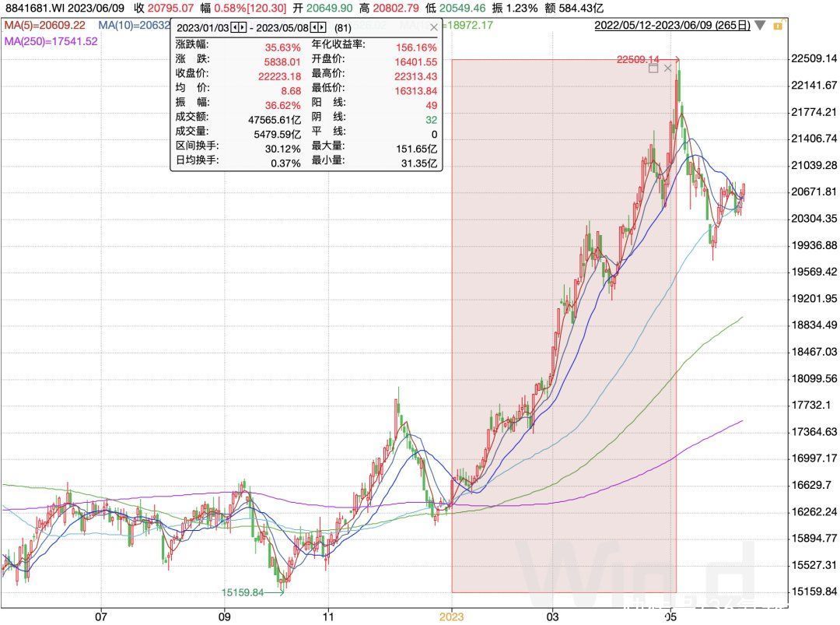Click the 11 month label on the time axis
840x625 pixels.
[328, 616]
